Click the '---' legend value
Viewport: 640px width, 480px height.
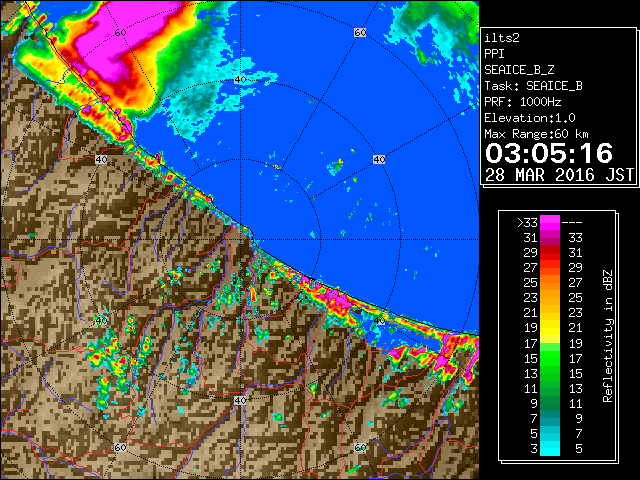tap(572, 222)
